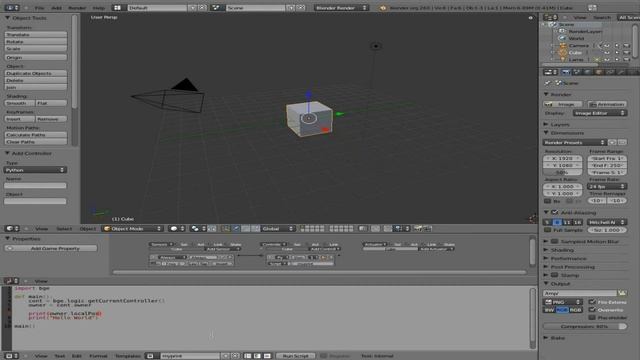Open the Modifiers properties tab icon
The image size is (640, 360).
621,72
